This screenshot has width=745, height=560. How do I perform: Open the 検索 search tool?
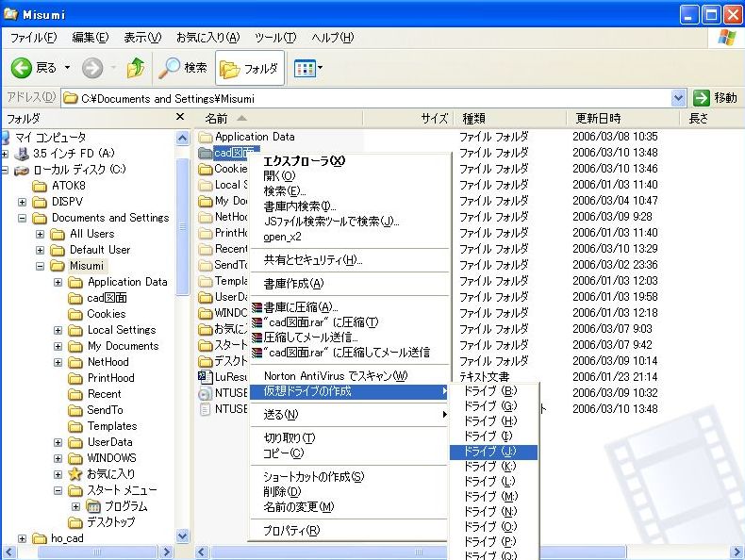click(183, 69)
